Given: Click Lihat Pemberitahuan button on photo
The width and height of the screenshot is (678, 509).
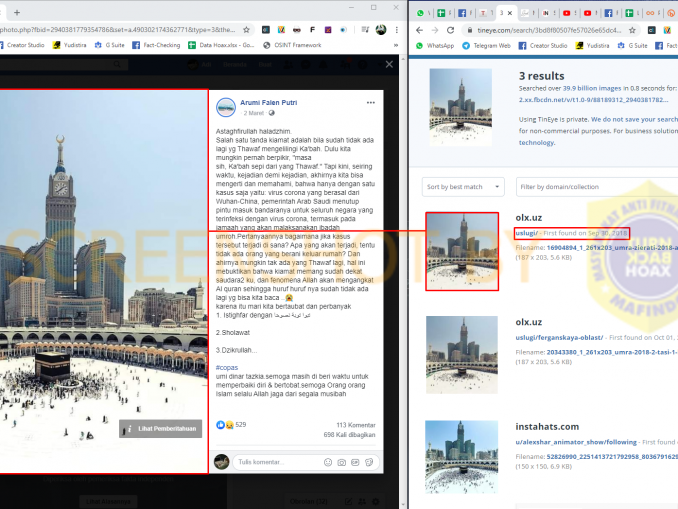Looking at the screenshot, I should click(160, 429).
